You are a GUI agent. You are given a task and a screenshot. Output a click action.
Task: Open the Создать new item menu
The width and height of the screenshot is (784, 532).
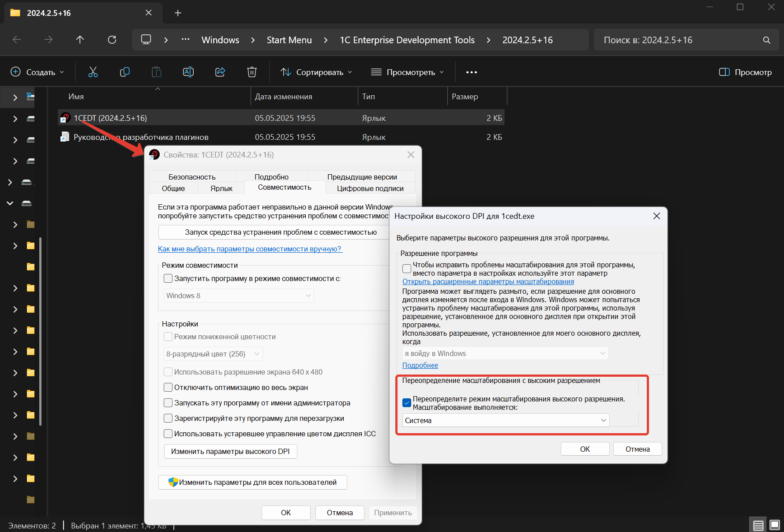coord(38,72)
